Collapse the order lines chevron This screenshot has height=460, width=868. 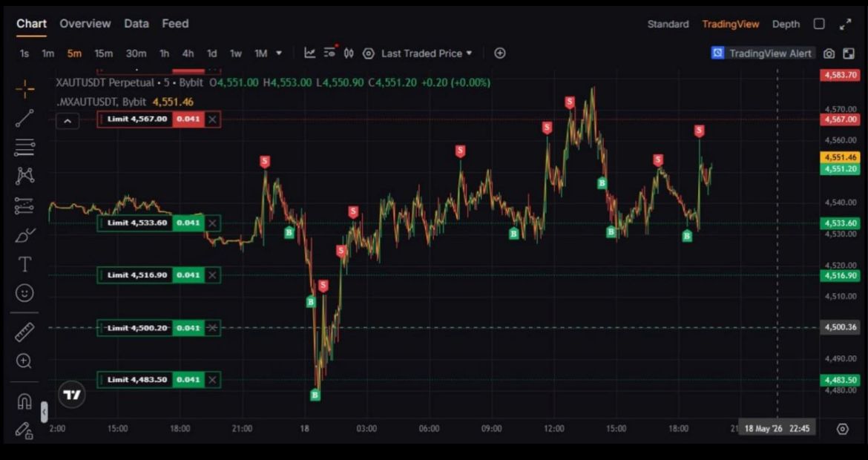click(x=68, y=121)
